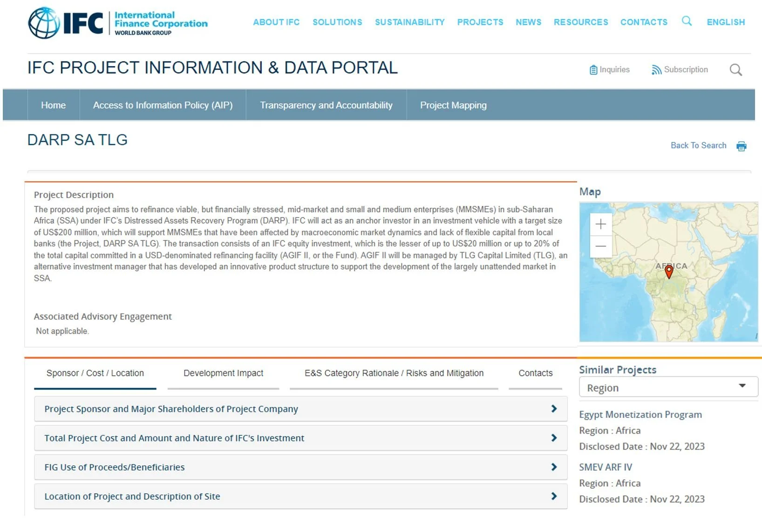This screenshot has height=532, width=762.
Task: Click the Inquiries link text
Action: (614, 69)
